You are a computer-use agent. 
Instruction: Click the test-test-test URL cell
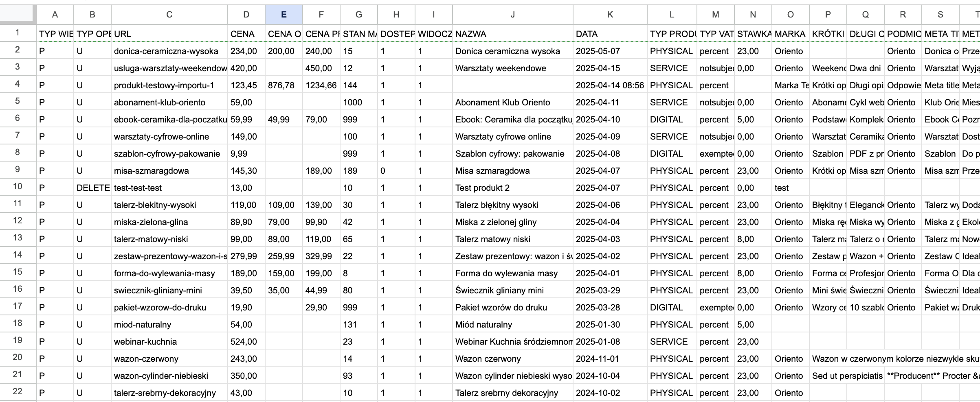click(169, 188)
